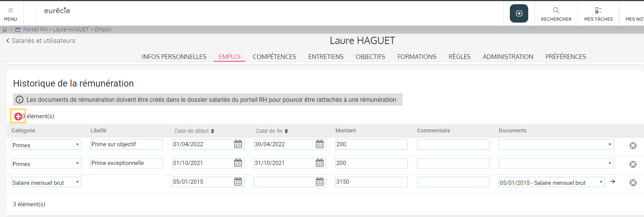The height and width of the screenshot is (217, 644).
Task: Open MES TÂCHES task list icon
Action: [598, 10]
